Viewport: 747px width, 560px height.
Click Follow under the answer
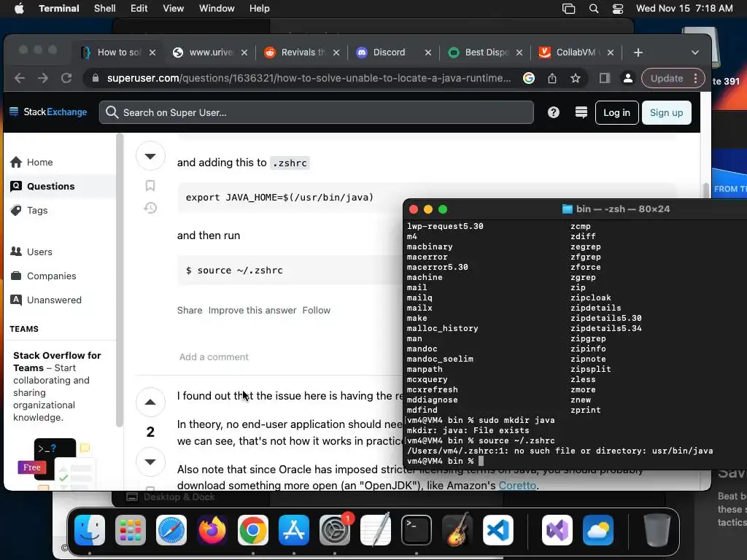[x=317, y=311]
